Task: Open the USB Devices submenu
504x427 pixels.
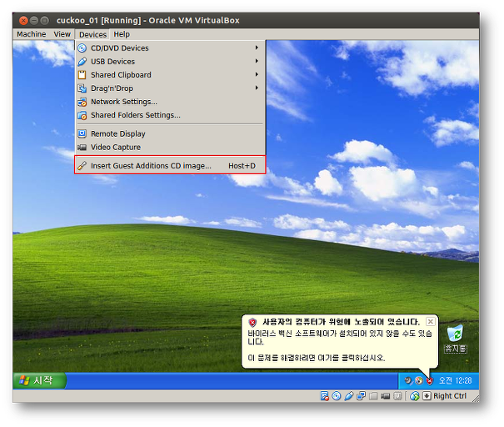Action: pos(170,61)
